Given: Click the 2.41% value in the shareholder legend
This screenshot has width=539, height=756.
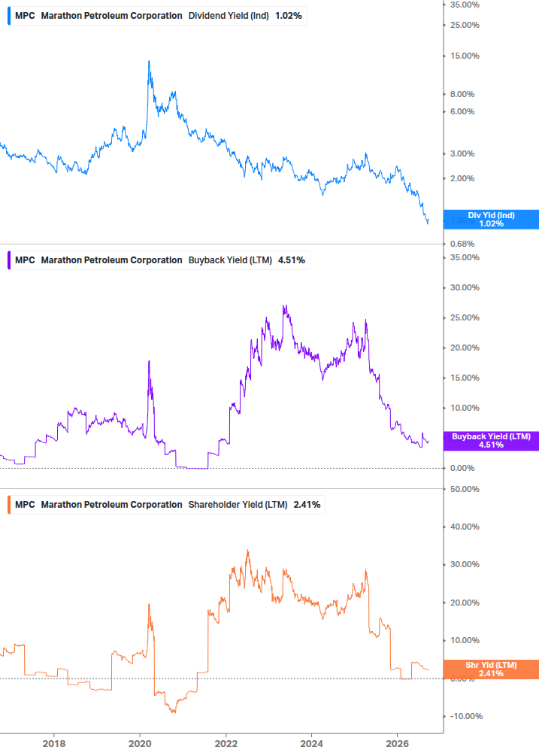Looking at the screenshot, I should [307, 505].
